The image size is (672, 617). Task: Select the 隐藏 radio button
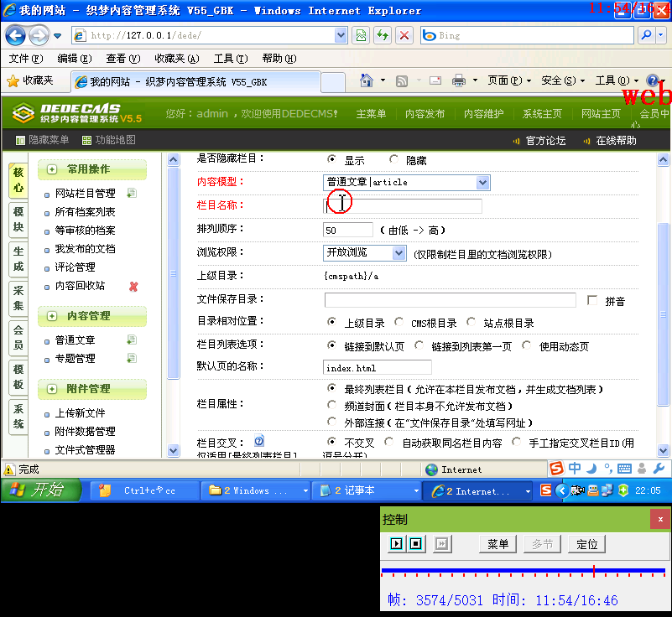(x=392, y=159)
